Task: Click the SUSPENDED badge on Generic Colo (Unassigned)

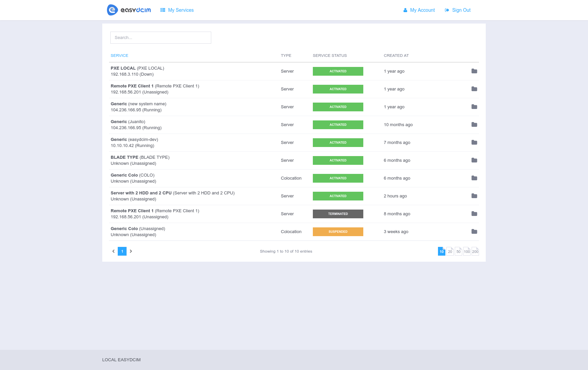Action: (338, 231)
